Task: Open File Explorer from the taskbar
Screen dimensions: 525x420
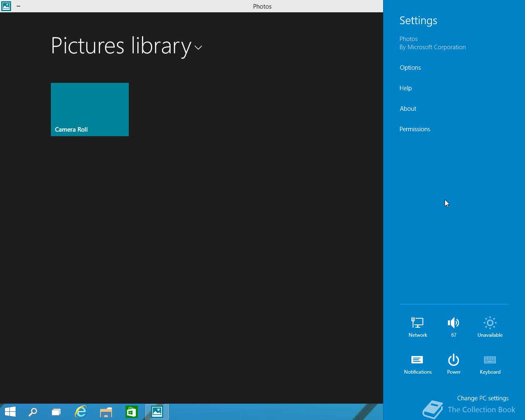Action: click(x=106, y=412)
